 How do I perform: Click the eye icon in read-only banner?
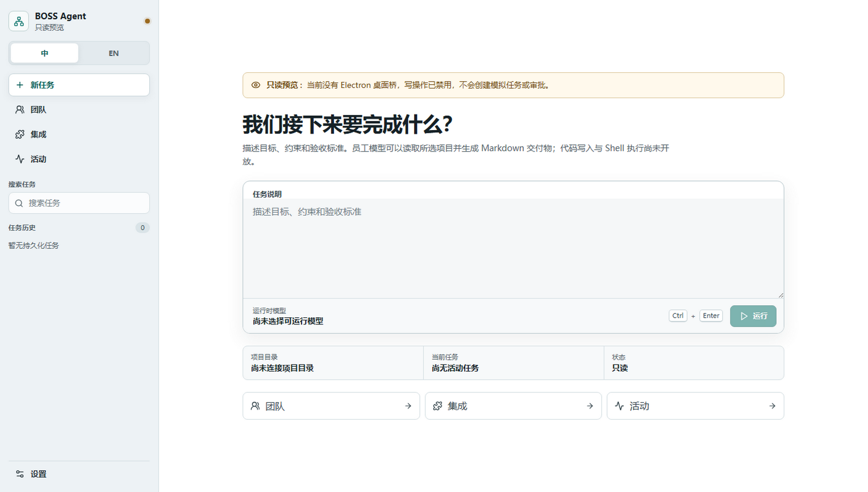tap(256, 85)
